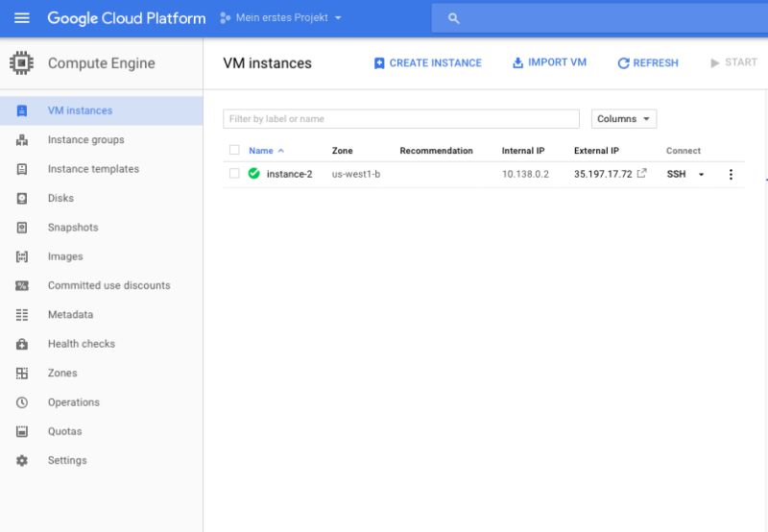
Task: Click the START button label
Action: [x=741, y=62]
